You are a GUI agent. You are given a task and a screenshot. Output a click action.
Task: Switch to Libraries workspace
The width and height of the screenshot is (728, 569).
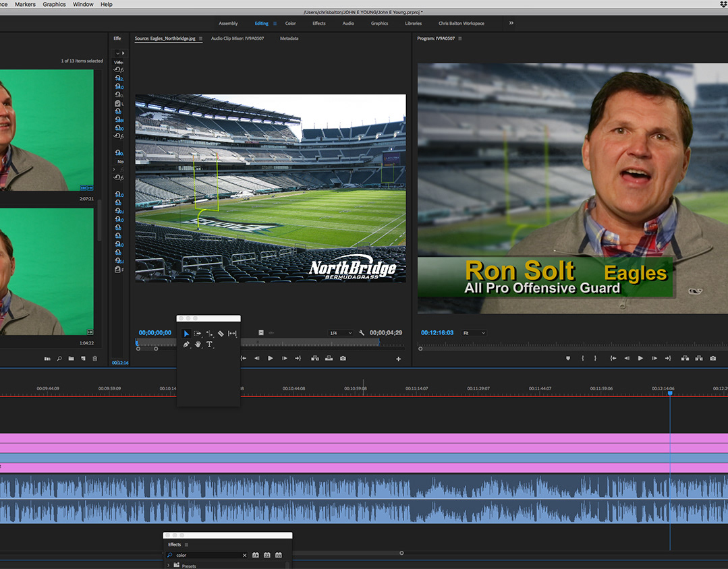click(x=413, y=23)
